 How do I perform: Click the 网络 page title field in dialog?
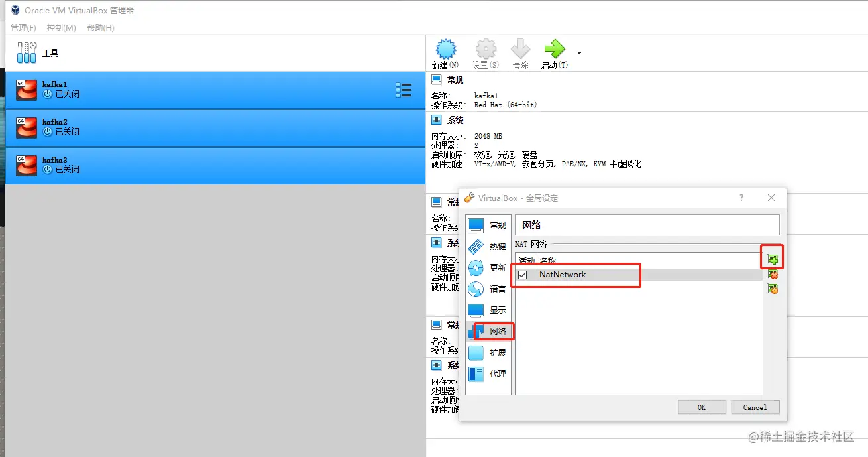point(647,225)
